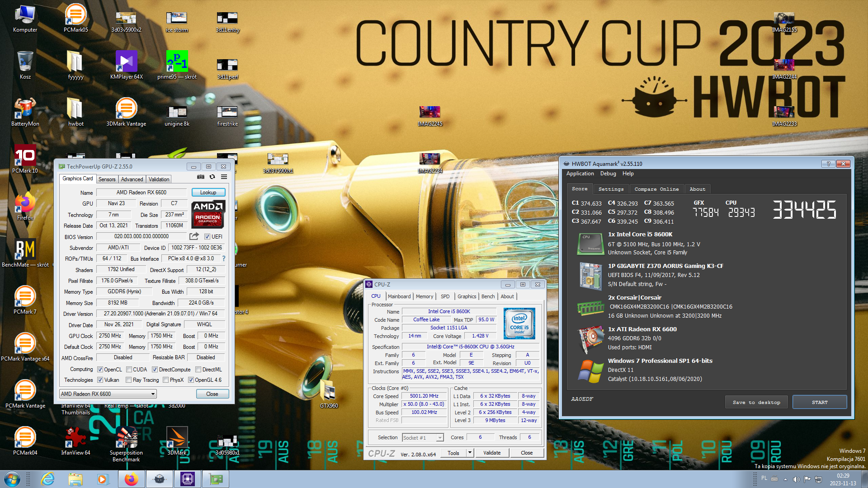Click Save to desktop in Aquamark
Image resolution: width=868 pixels, height=488 pixels.
click(x=756, y=402)
